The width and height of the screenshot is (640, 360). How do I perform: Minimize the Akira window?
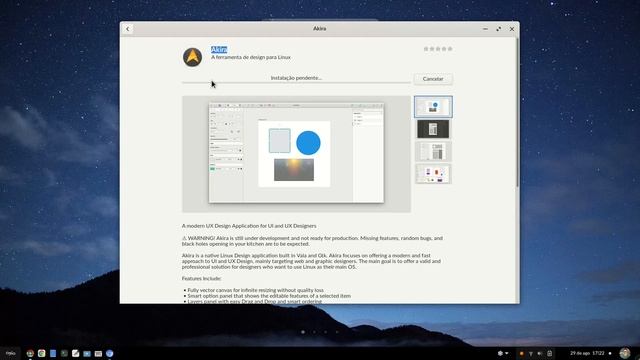pos(485,29)
